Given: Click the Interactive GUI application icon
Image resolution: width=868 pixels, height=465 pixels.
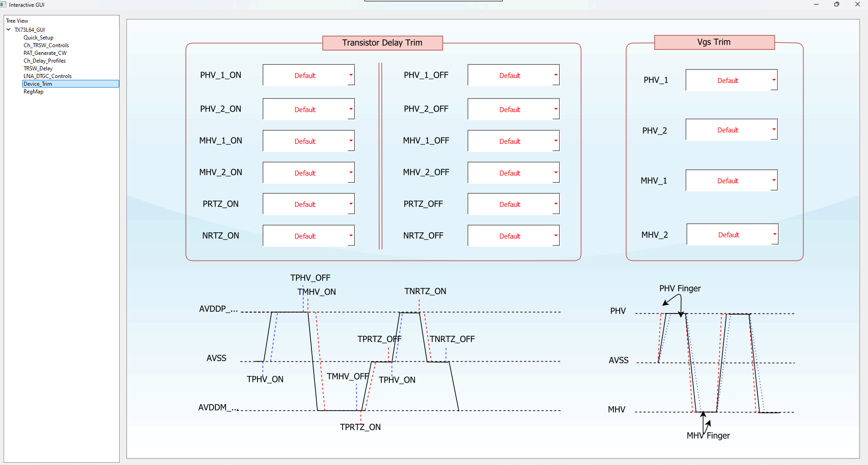Looking at the screenshot, I should [4, 5].
